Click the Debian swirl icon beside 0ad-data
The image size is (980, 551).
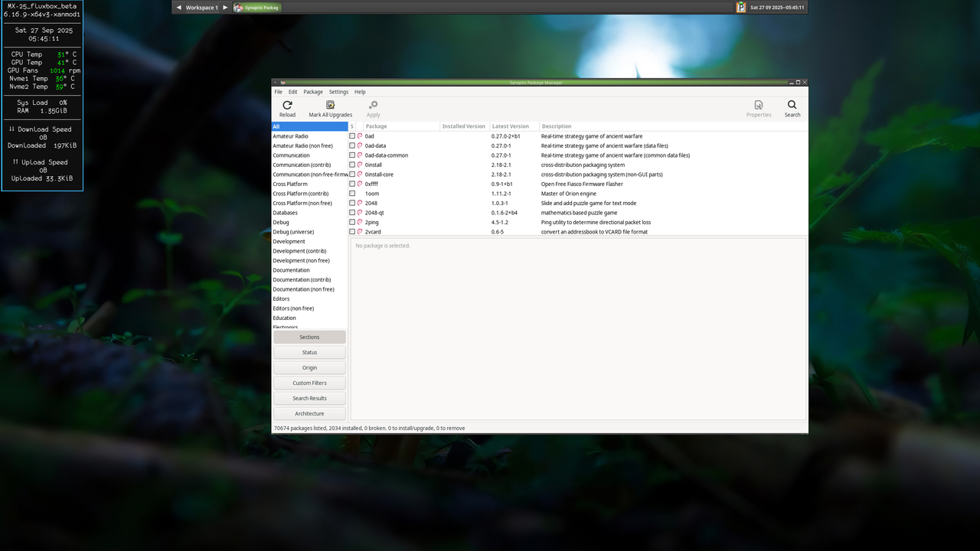pos(360,145)
